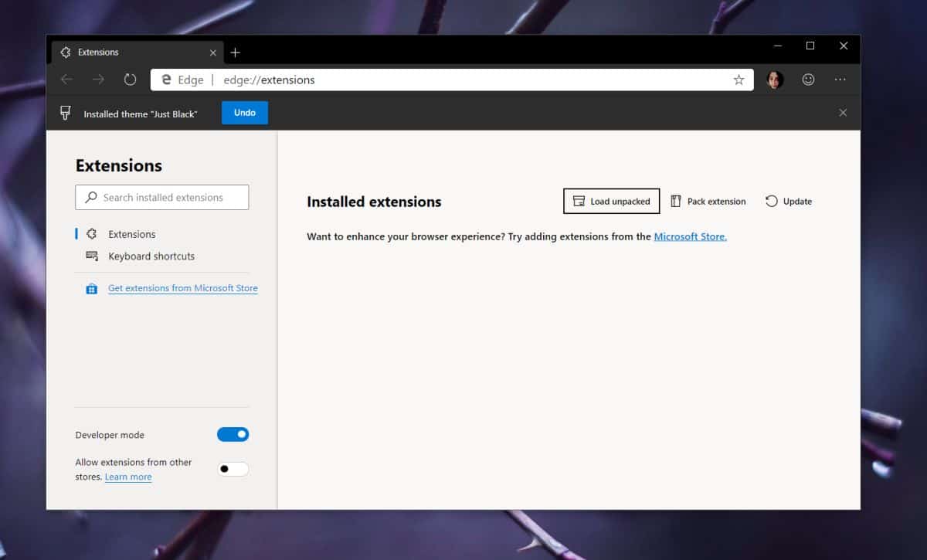The height and width of the screenshot is (560, 927).
Task: Click the Load unpacked button
Action: (611, 201)
